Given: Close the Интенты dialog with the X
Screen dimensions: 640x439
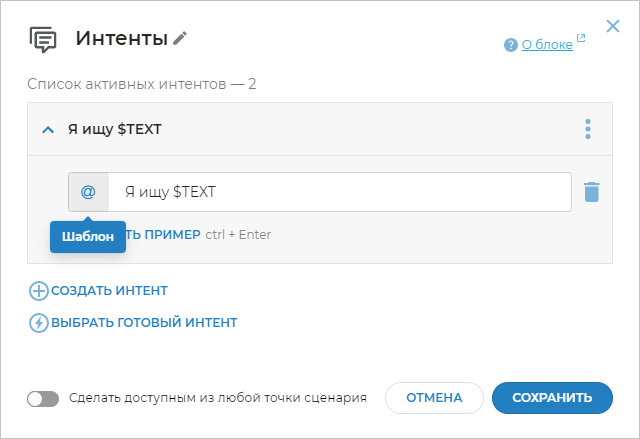Looking at the screenshot, I should (x=613, y=26).
